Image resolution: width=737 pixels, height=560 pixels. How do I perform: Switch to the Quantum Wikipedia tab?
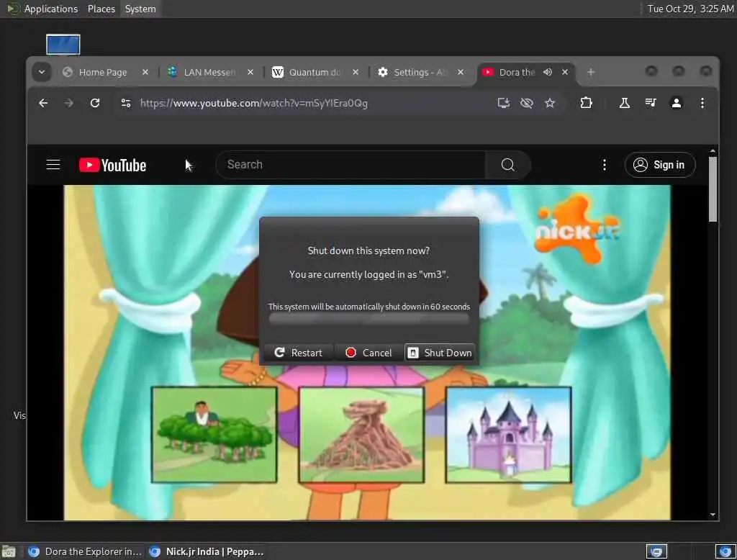click(x=314, y=73)
